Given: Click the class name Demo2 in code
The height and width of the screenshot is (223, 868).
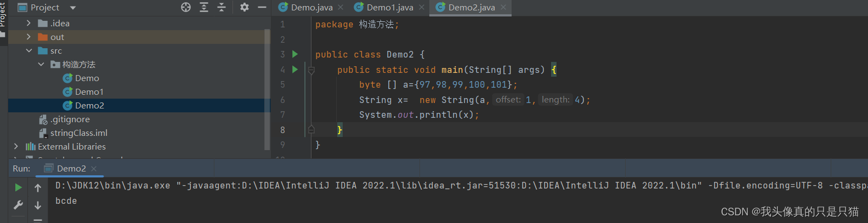Looking at the screenshot, I should [x=400, y=54].
